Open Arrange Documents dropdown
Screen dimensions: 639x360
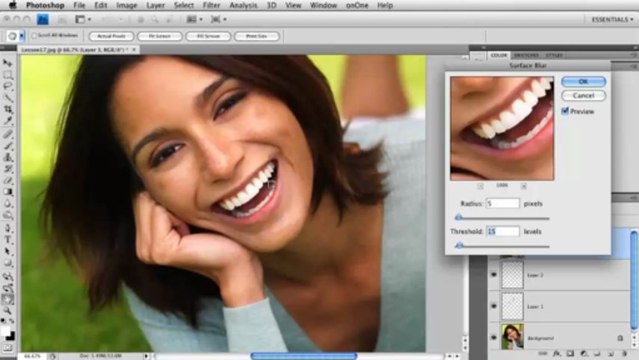coord(194,19)
